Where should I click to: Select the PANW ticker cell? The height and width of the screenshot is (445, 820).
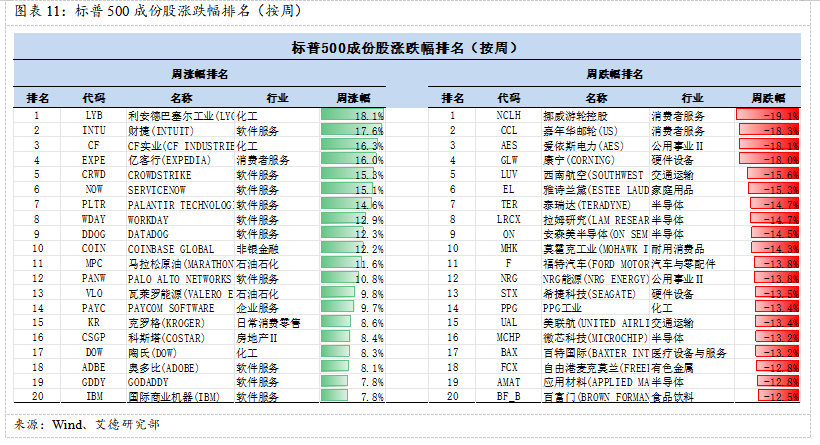point(94,279)
